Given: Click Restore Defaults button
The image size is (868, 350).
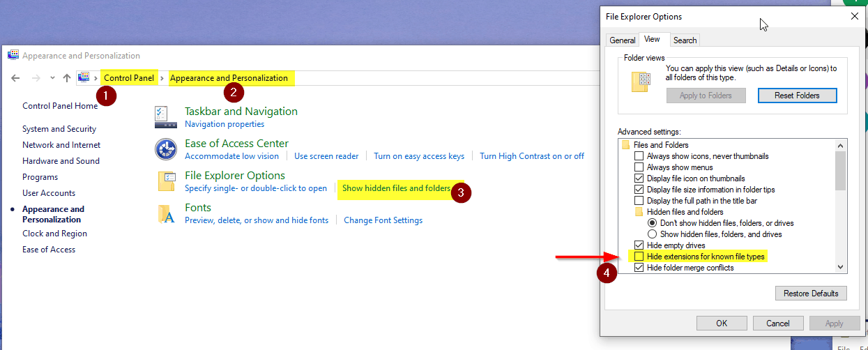Looking at the screenshot, I should click(811, 294).
